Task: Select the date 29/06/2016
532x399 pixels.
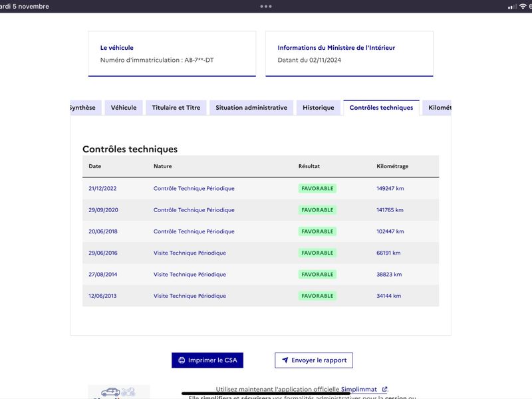Action: pyautogui.click(x=103, y=253)
